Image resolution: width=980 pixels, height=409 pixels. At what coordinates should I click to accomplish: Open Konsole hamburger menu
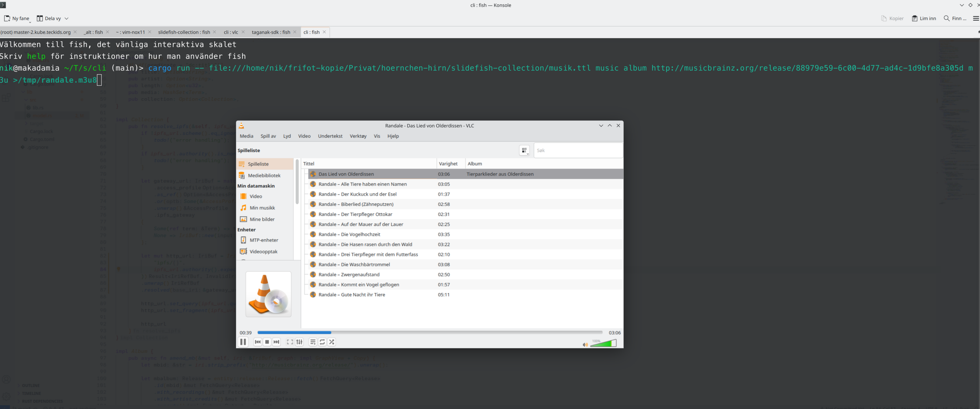tap(975, 18)
